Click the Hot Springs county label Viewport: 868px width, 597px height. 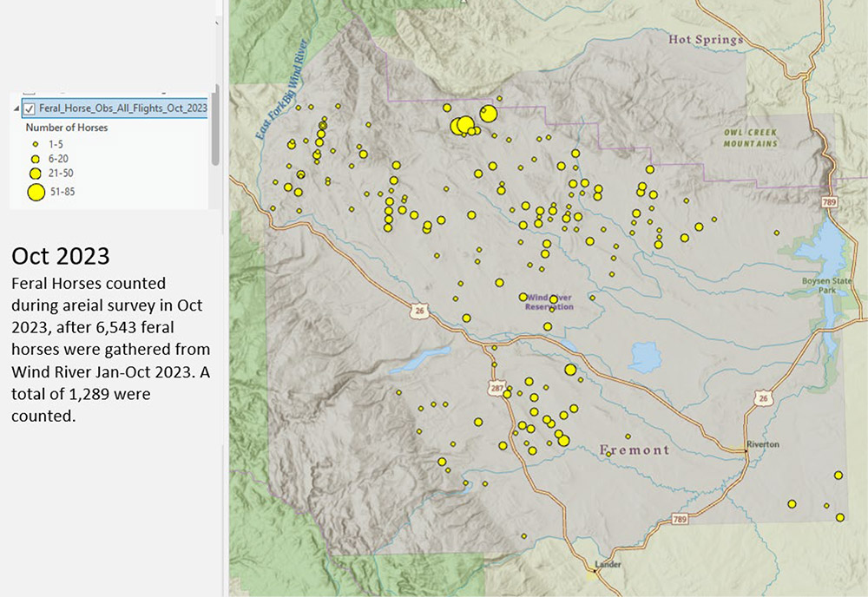click(706, 39)
